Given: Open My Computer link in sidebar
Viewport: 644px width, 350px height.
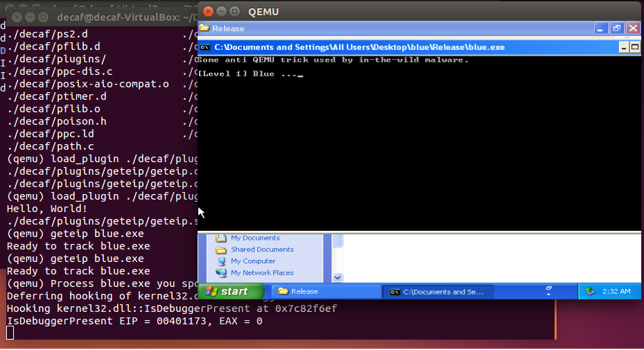Looking at the screenshot, I should click(253, 261).
